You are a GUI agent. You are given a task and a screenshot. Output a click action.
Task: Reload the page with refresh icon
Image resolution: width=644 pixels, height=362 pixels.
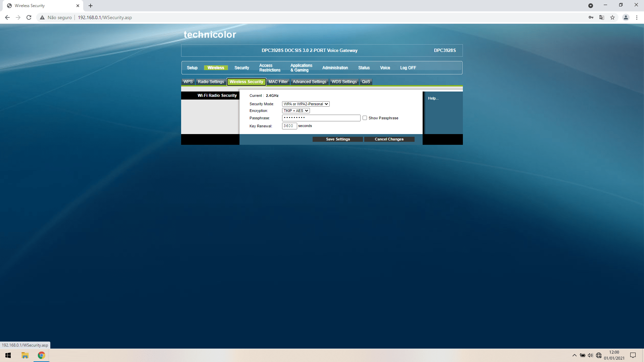coord(29,17)
